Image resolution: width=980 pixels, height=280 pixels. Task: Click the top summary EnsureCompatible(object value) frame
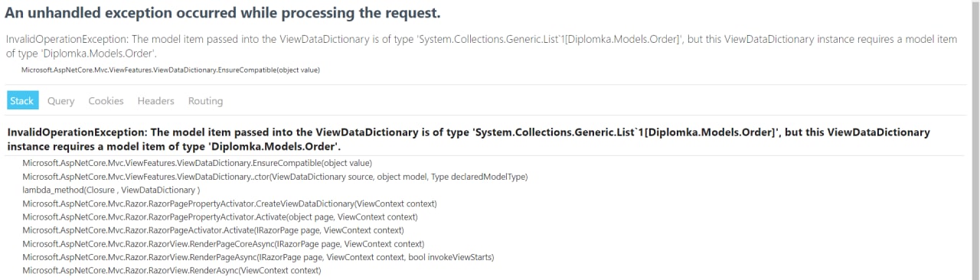coord(170,70)
